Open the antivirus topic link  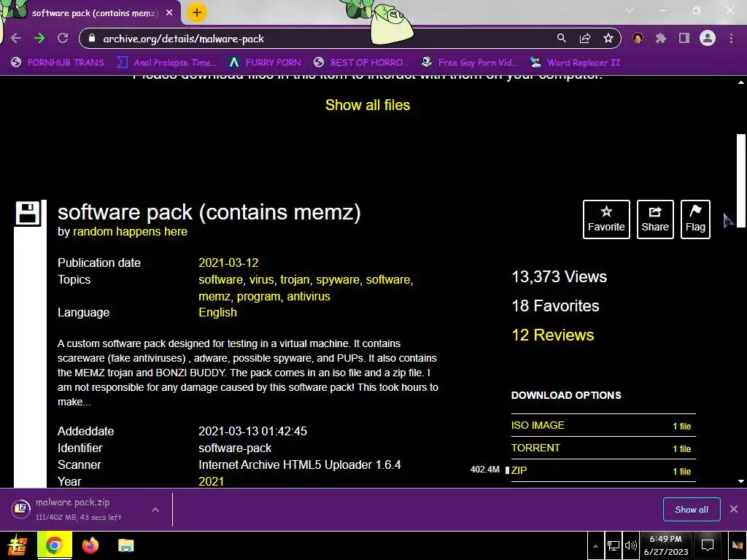[309, 296]
